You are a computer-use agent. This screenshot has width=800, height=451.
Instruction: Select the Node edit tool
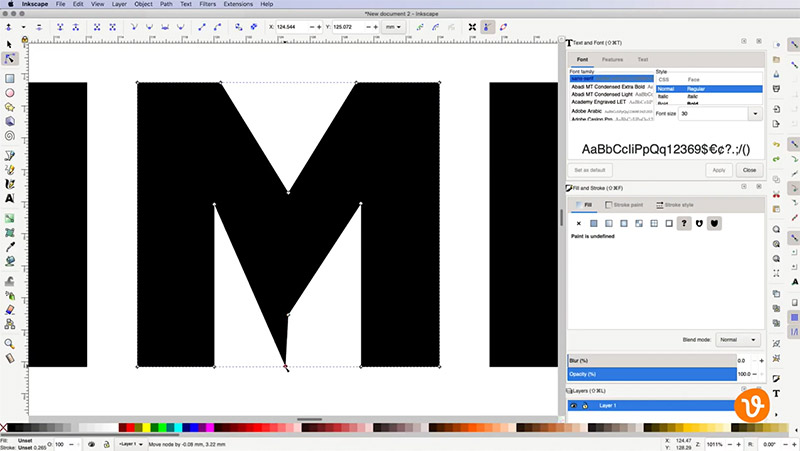(9, 59)
